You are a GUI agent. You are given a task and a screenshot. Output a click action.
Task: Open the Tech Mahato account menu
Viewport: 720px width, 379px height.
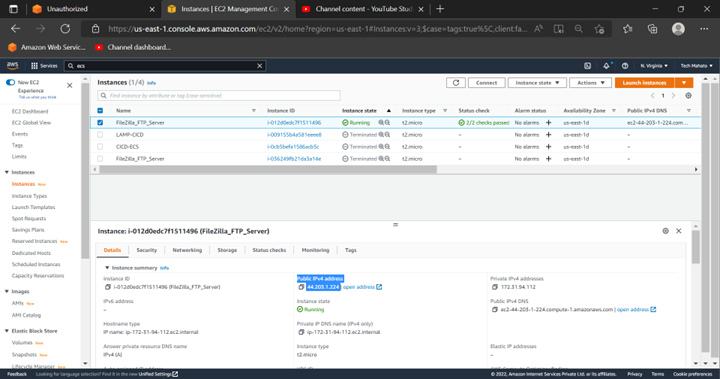coord(696,66)
